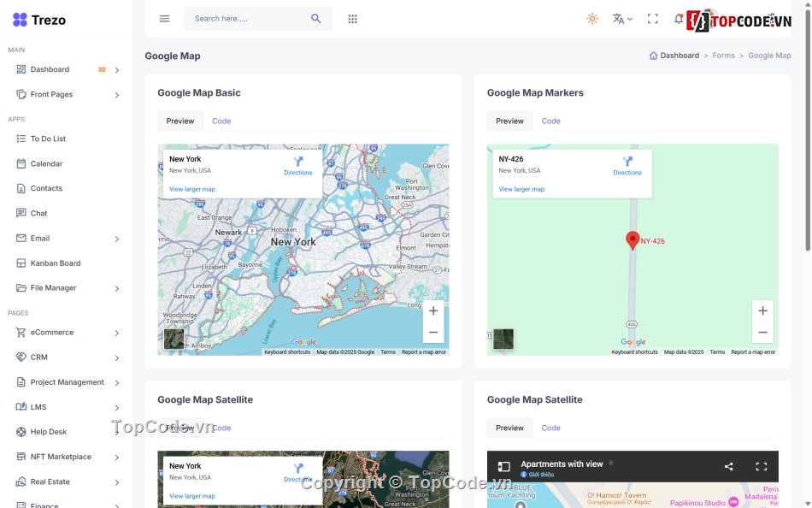812x508 pixels.
Task: Click Terms link on Google Map Basic
Action: (x=388, y=352)
